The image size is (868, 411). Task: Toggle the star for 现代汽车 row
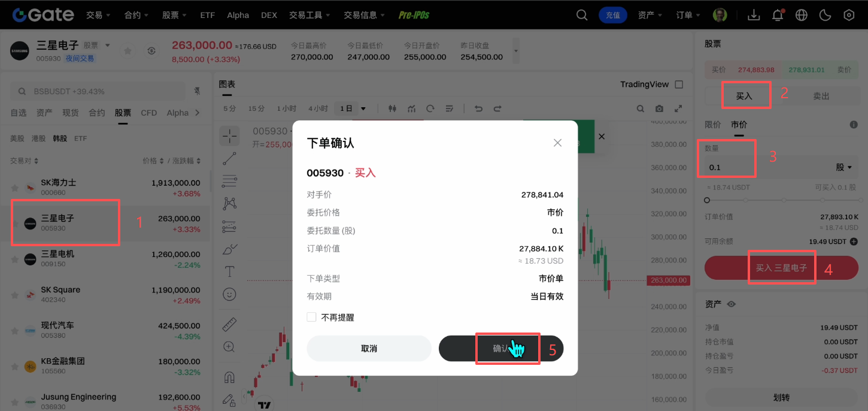pyautogui.click(x=16, y=331)
